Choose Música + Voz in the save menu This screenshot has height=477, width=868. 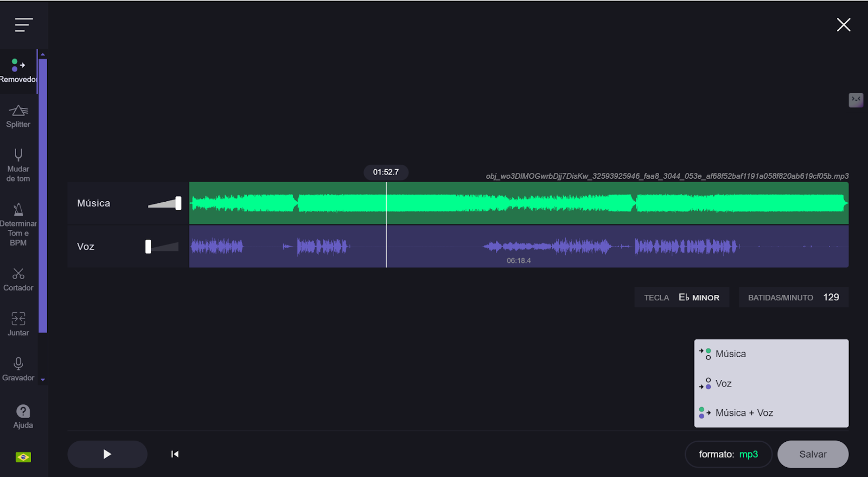coord(771,413)
